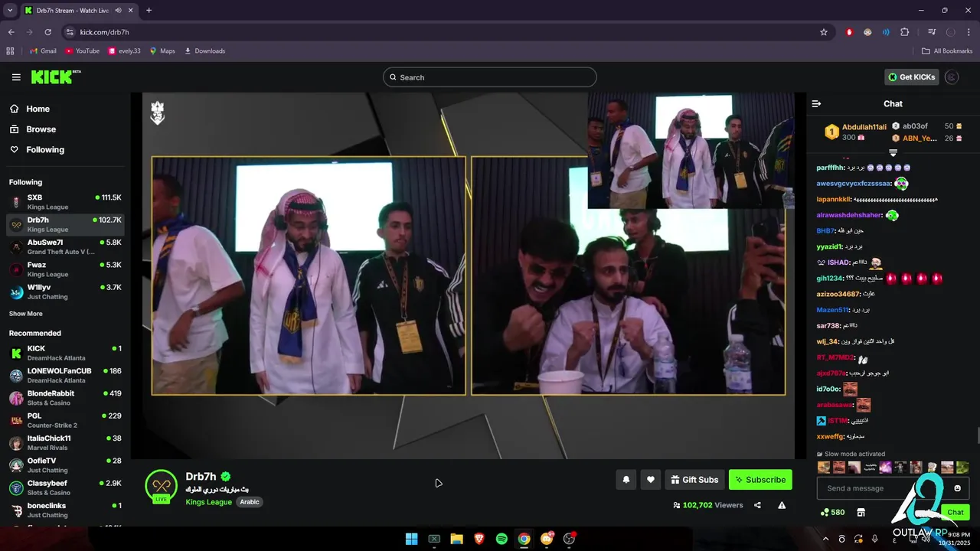Image resolution: width=980 pixels, height=551 pixels.
Task: Collapse the chat panel with arrow icon
Action: [x=816, y=103]
